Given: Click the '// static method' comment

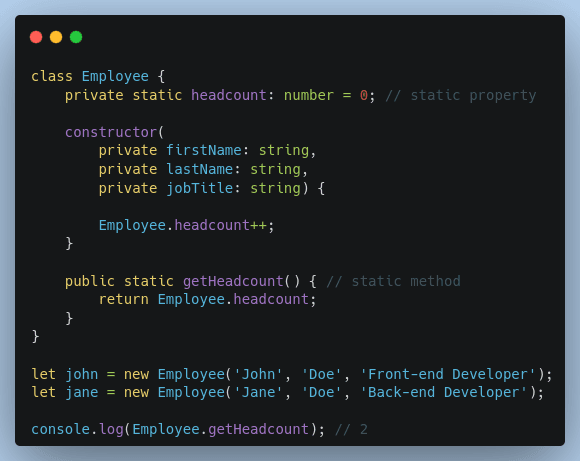Looking at the screenshot, I should coord(394,281).
